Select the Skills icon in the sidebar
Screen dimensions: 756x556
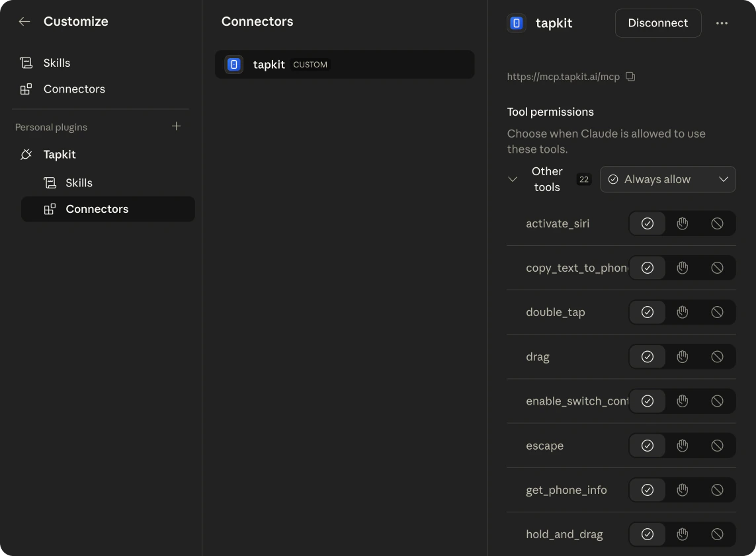coord(26,62)
